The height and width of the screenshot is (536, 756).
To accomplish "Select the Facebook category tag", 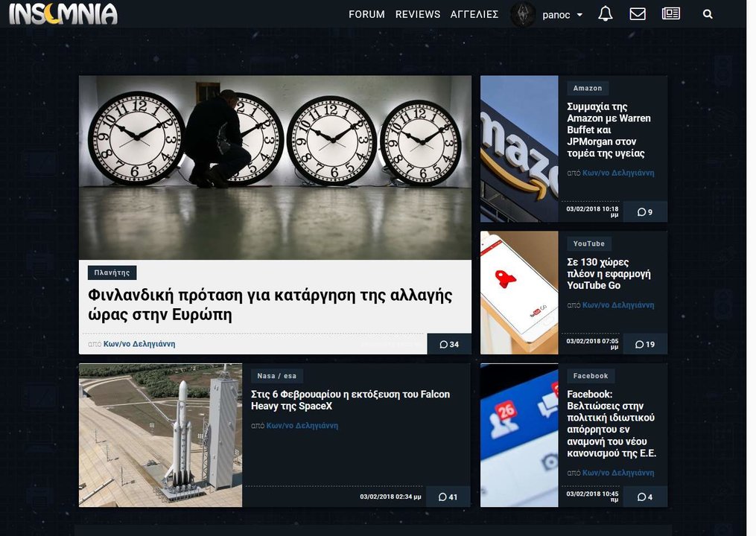I will click(591, 375).
